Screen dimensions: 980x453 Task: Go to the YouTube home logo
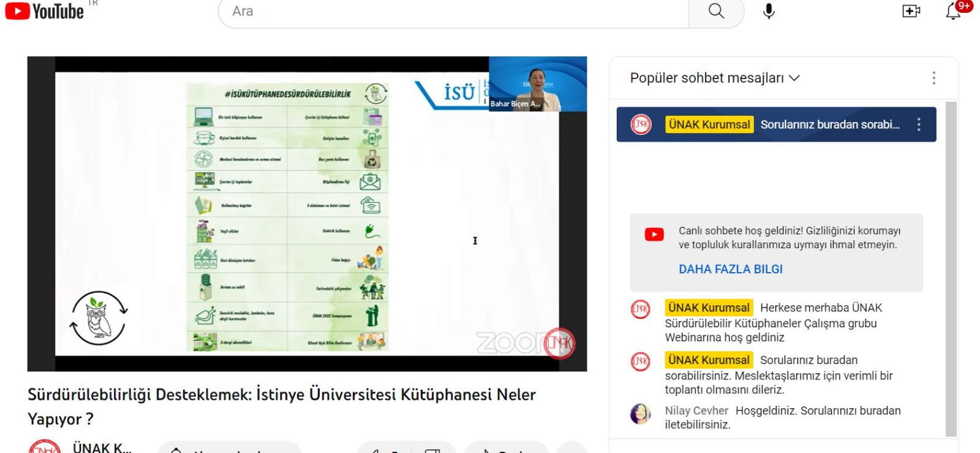point(44,11)
